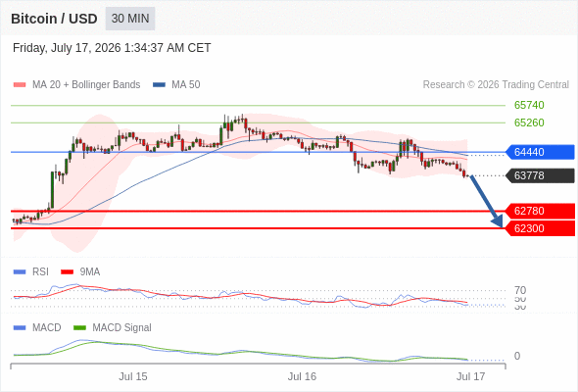This screenshot has height=392, width=578.
Task: Click the red 62300 support label
Action: point(540,228)
